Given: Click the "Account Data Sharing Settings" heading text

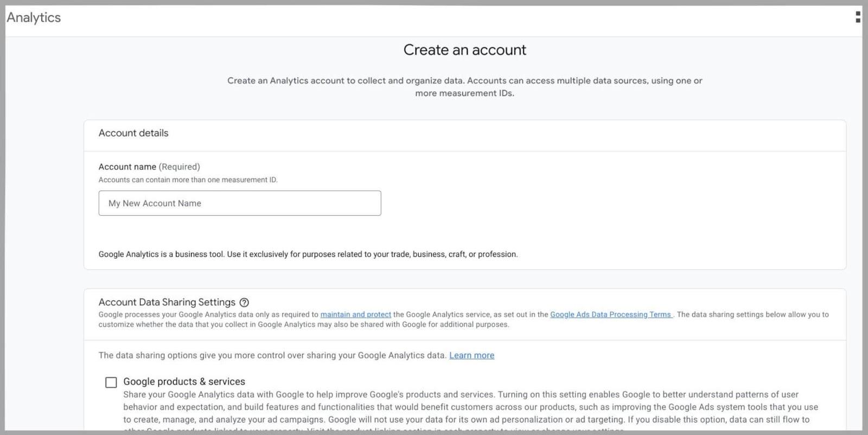Looking at the screenshot, I should tap(167, 302).
